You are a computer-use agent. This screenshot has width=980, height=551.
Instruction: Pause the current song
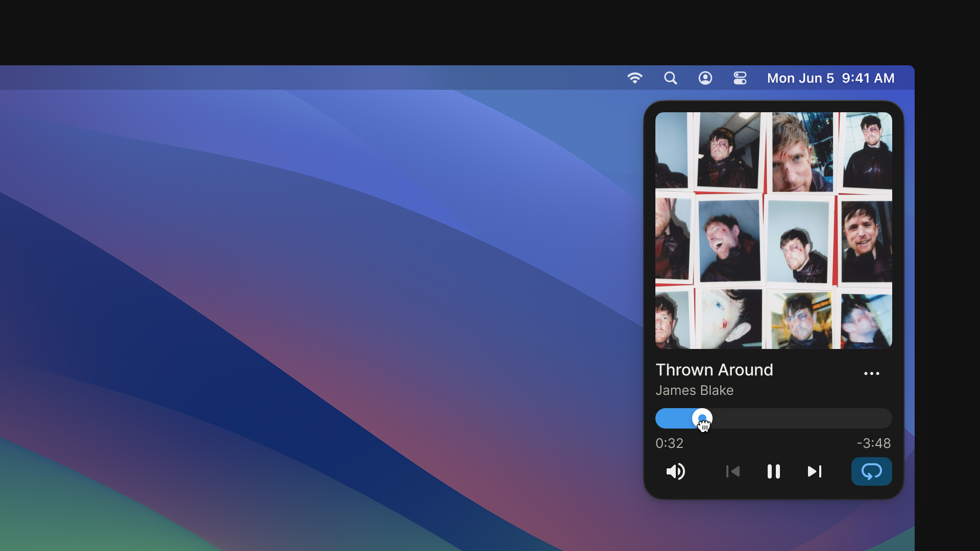pyautogui.click(x=773, y=471)
